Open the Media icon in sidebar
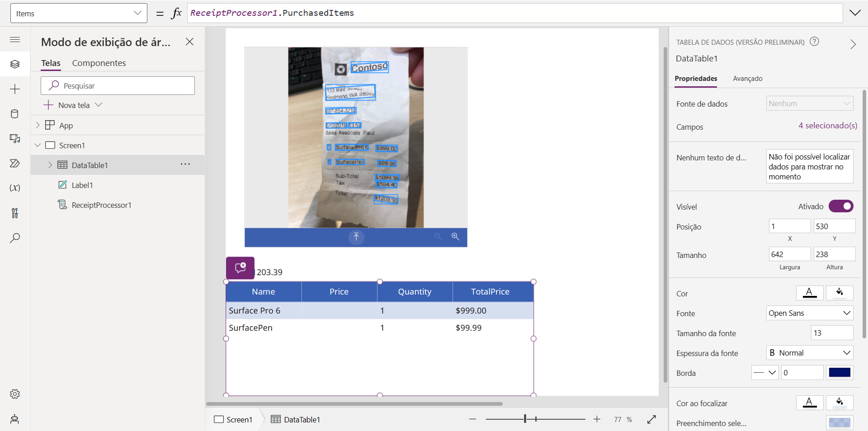 (x=15, y=138)
